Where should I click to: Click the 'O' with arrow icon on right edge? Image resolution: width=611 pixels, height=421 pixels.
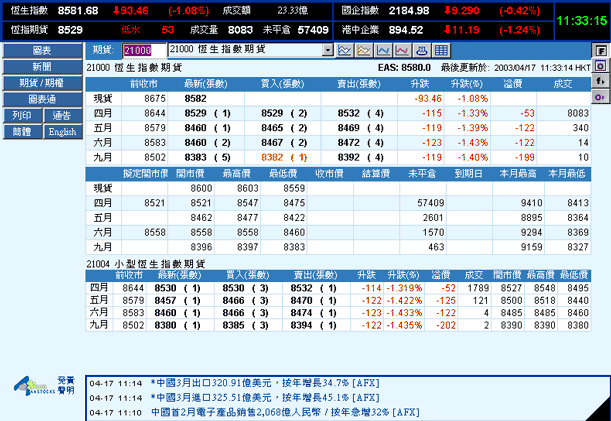tap(601, 96)
